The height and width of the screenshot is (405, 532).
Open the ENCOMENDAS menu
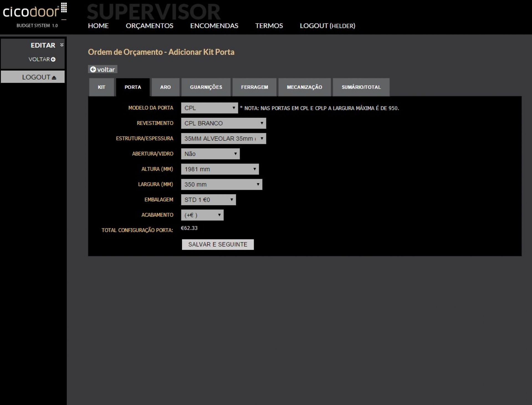(214, 26)
